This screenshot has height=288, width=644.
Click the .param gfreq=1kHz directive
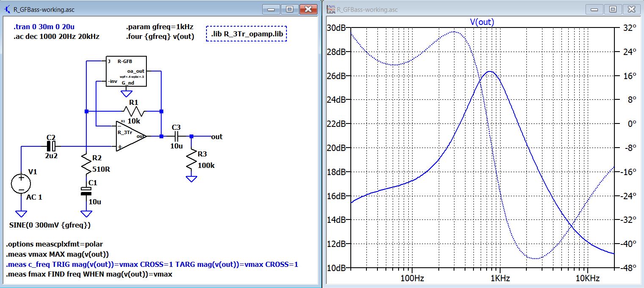tap(160, 27)
